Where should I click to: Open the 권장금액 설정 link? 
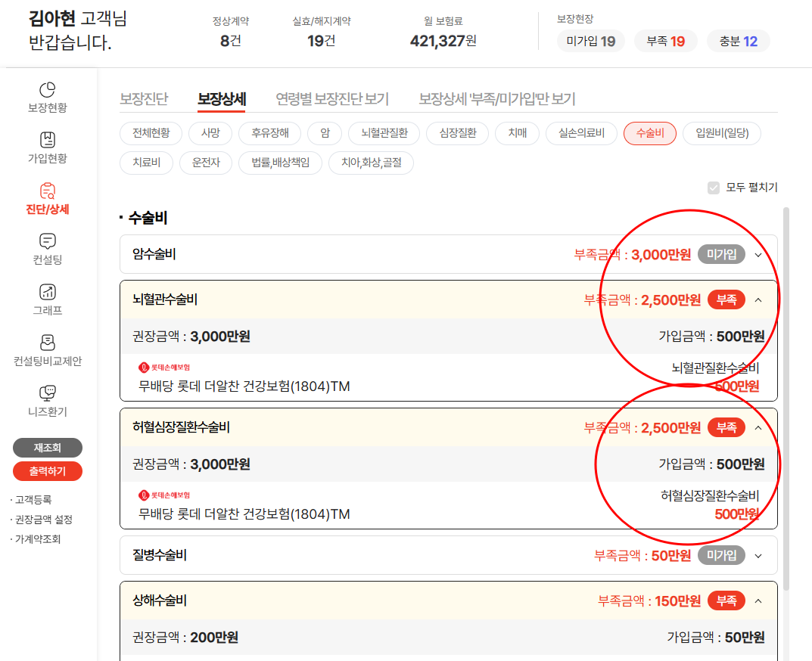[x=44, y=520]
